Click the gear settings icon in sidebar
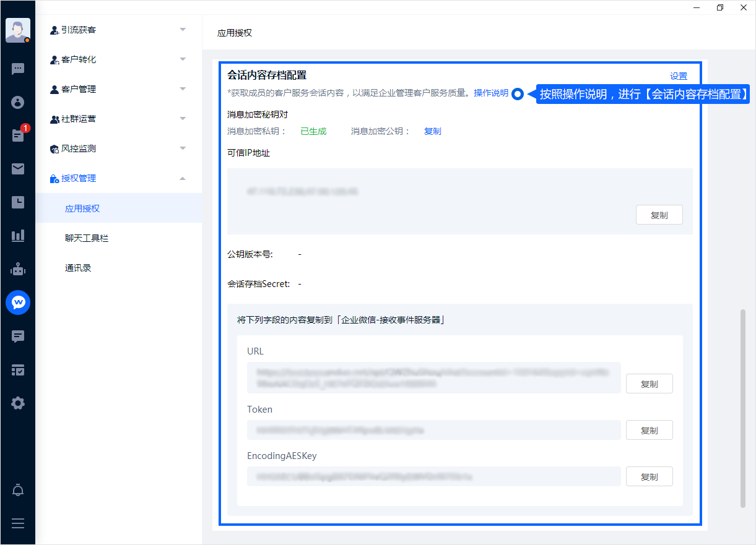The width and height of the screenshot is (756, 545). coord(18,403)
